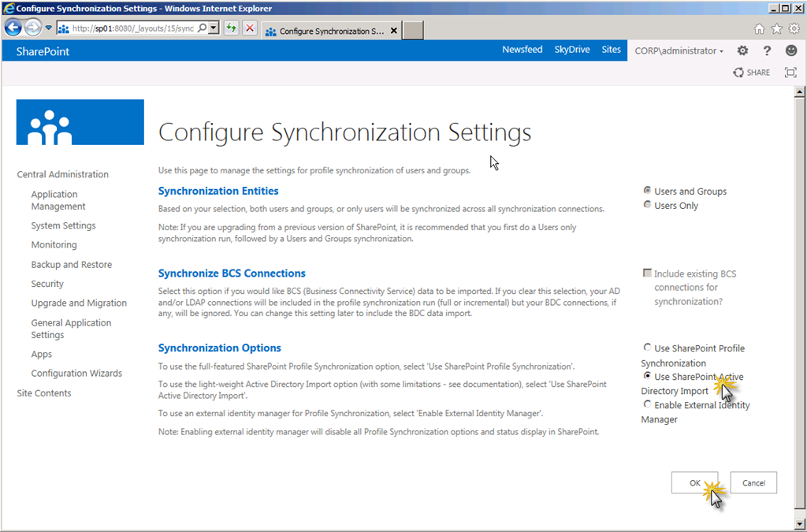Click the browser Forward arrow button
The image size is (807, 532).
pos(33,28)
